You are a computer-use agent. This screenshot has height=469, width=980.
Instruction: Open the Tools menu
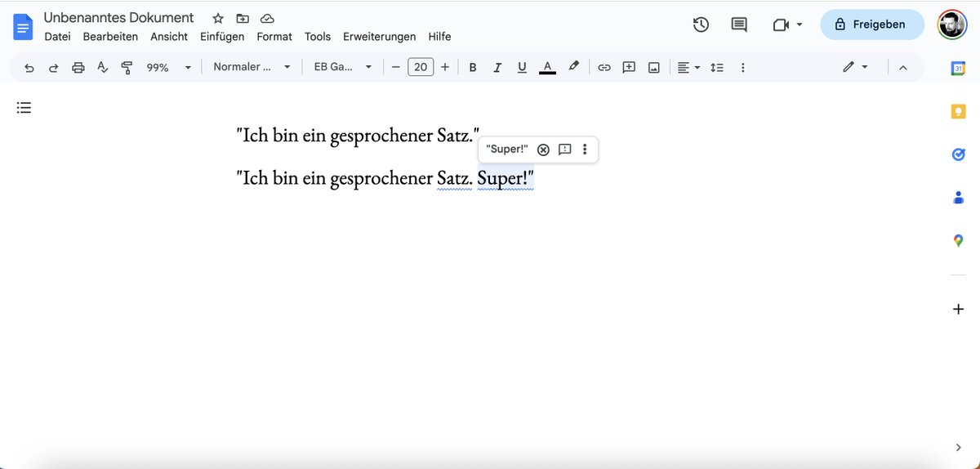point(318,37)
